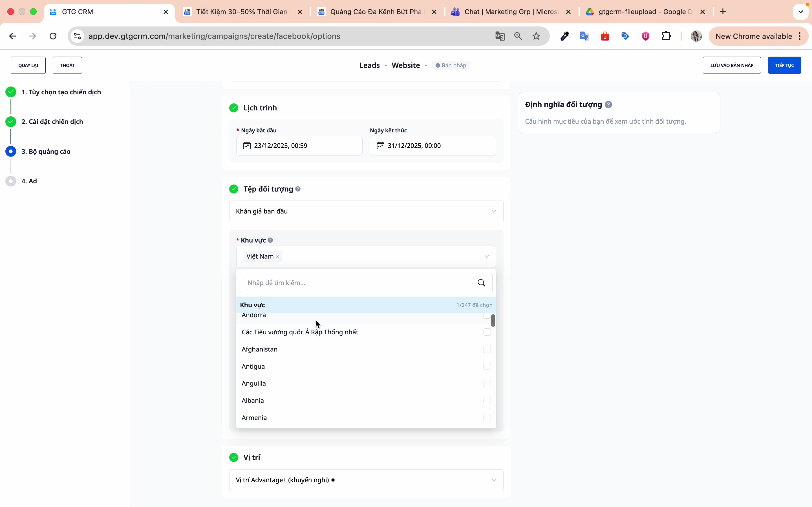Click the search magnifier icon in dropdown

(482, 283)
